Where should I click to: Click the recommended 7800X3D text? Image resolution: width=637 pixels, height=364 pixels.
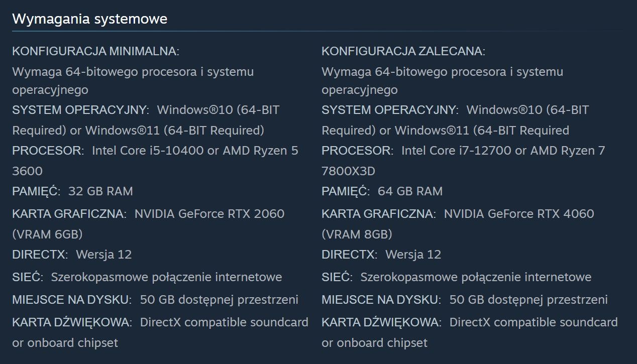[x=348, y=171]
